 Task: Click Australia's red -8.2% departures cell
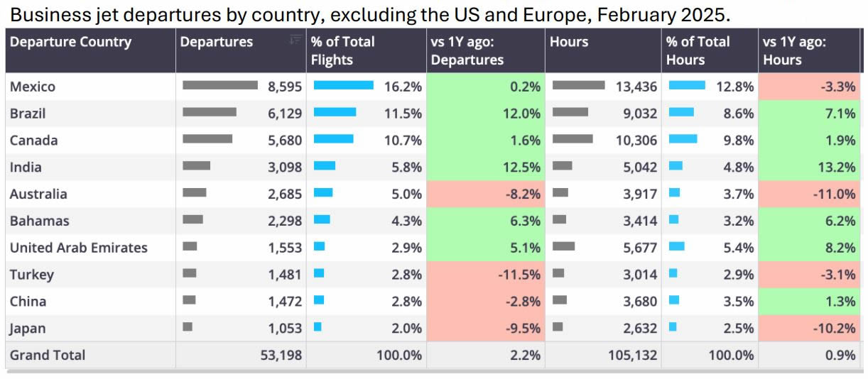[x=486, y=194]
